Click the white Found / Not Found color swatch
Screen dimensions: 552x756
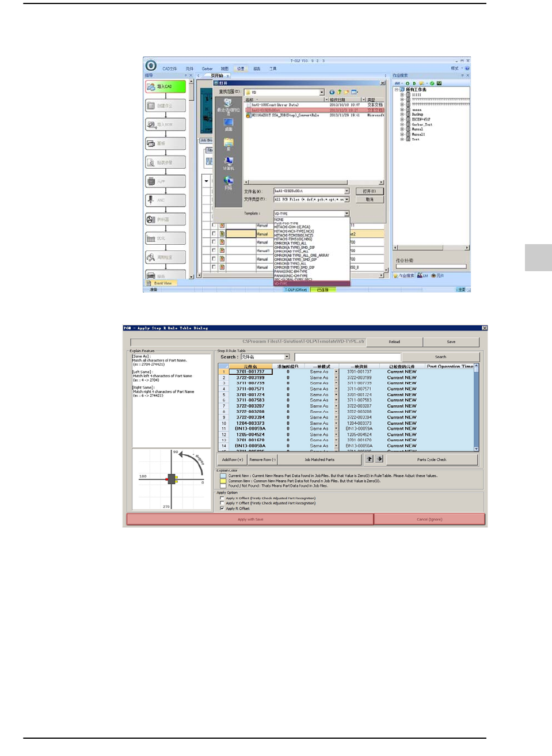[223, 485]
